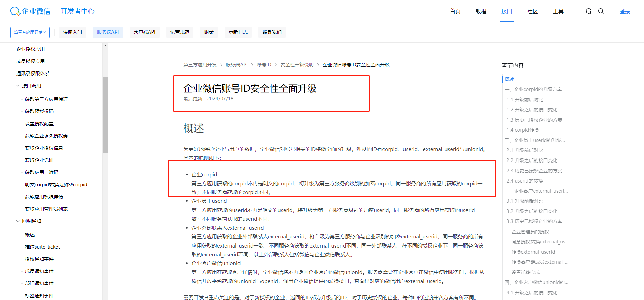The image size is (644, 300).
Task: Select the 接口 nav item
Action: point(507,11)
